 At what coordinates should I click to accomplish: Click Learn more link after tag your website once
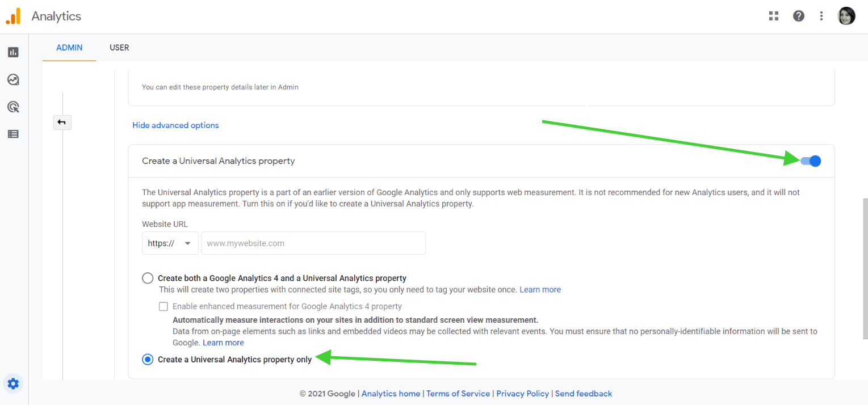pos(540,289)
